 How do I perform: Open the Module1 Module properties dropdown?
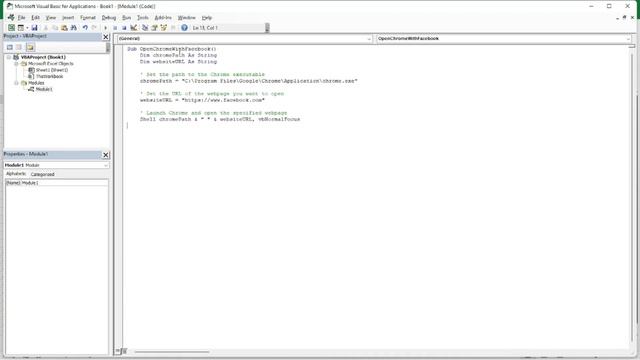pyautogui.click(x=56, y=165)
